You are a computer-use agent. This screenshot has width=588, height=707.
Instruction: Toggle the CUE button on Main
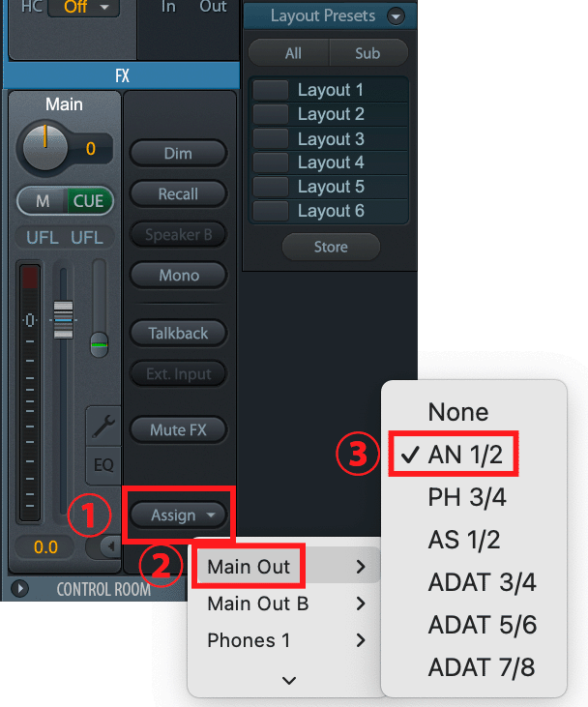click(88, 201)
